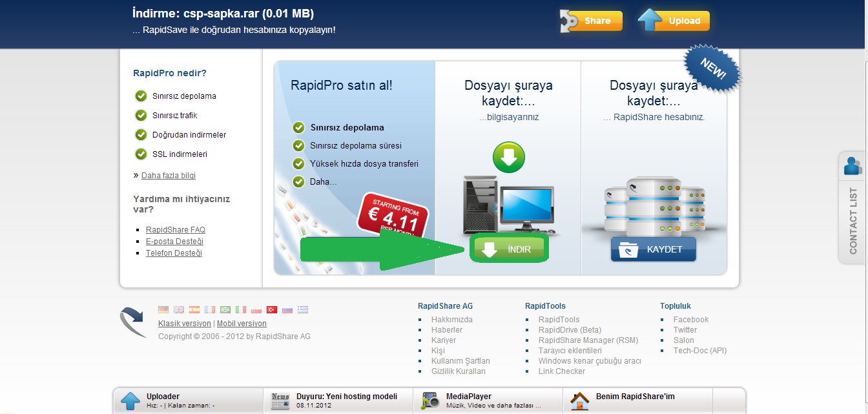Open the Salon community link
The height and width of the screenshot is (414, 868).
[x=684, y=340]
